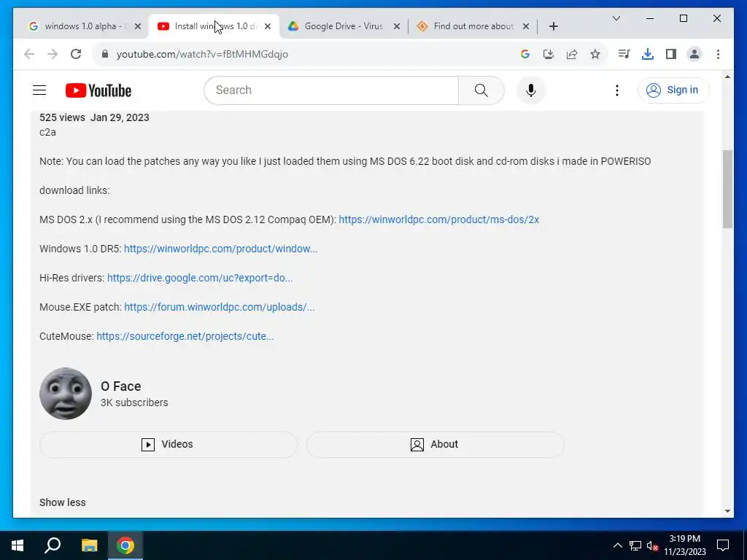Image resolution: width=747 pixels, height=560 pixels.
Task: Open the CuteMouse sourceforge link
Action: pyautogui.click(x=185, y=336)
